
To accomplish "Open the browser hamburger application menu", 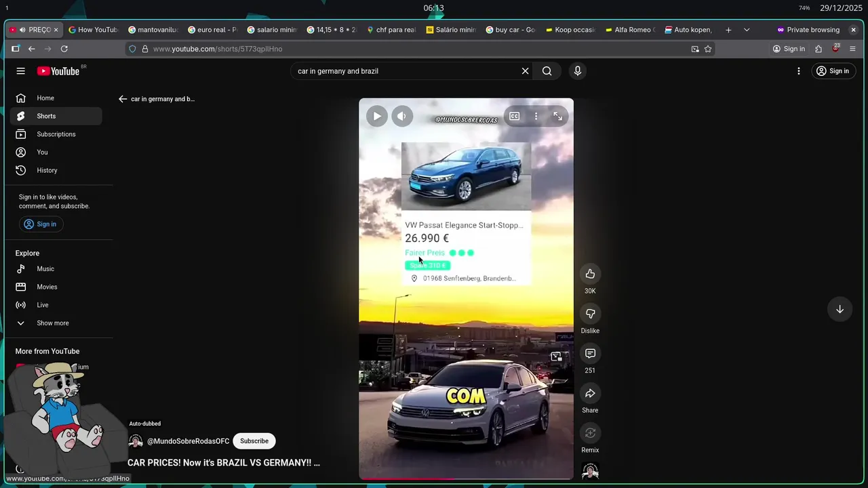I will [852, 49].
